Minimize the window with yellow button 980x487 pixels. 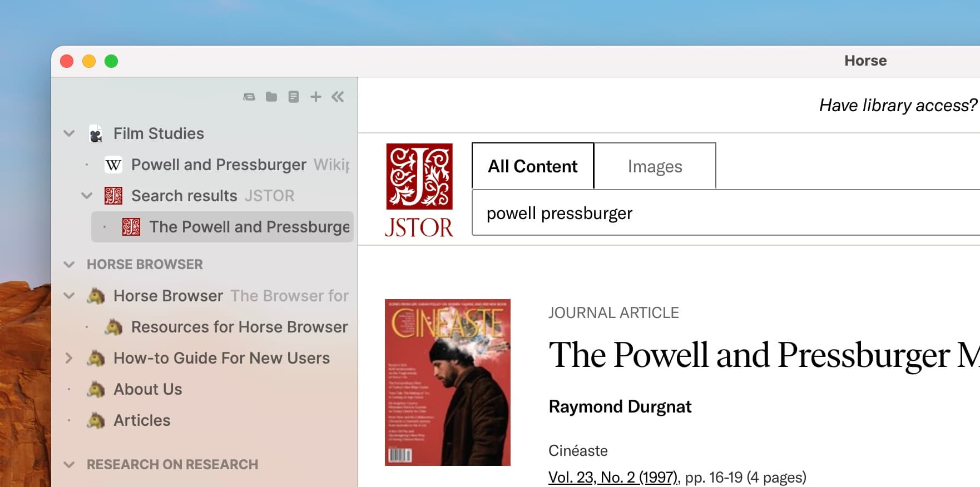[89, 61]
